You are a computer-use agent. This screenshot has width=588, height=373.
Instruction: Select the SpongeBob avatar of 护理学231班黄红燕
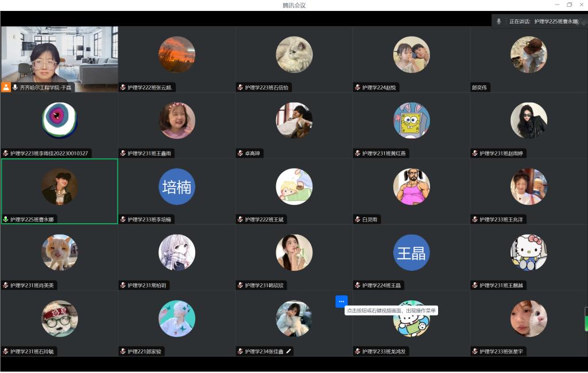411,121
